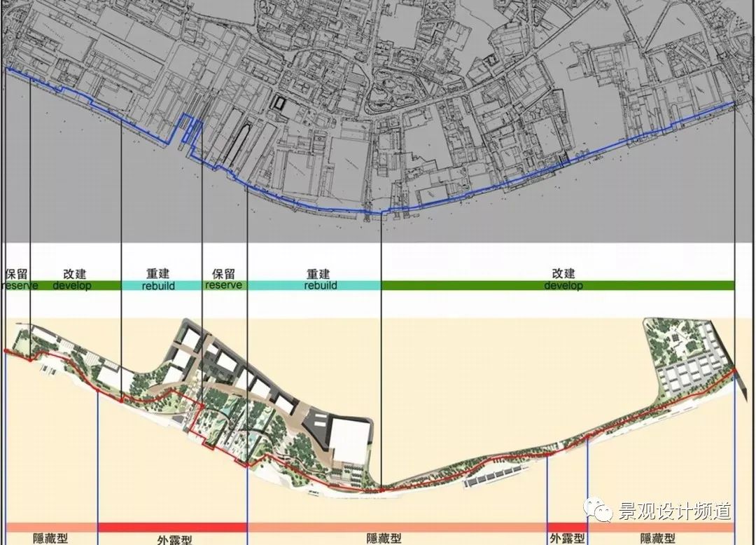
Task: Select the short left 改建 develop segment
Action: (x=73, y=280)
